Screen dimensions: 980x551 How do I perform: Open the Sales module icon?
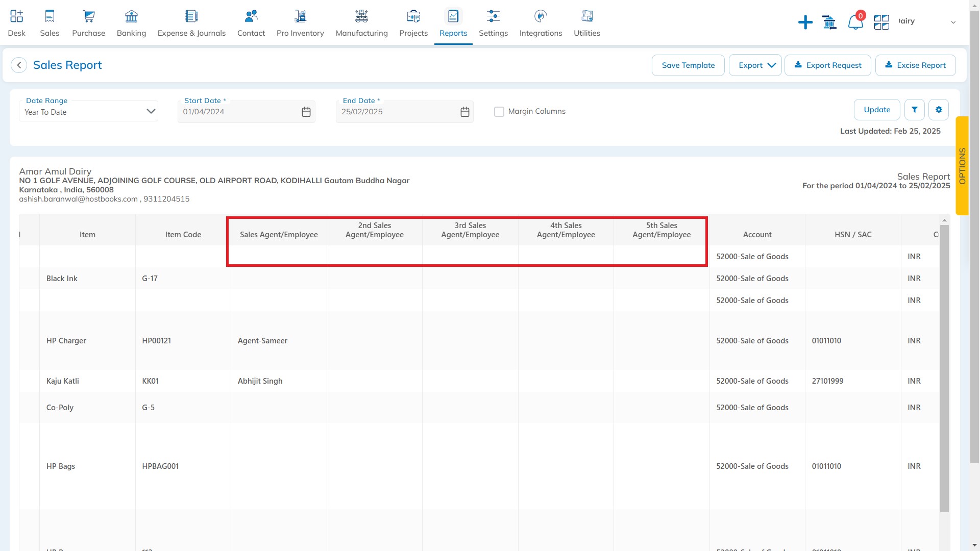tap(50, 16)
